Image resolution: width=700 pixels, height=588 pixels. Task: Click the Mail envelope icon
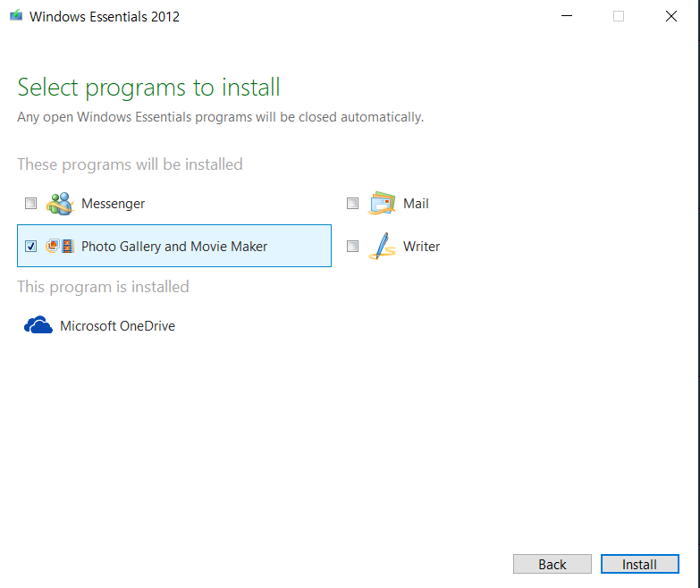[382, 204]
